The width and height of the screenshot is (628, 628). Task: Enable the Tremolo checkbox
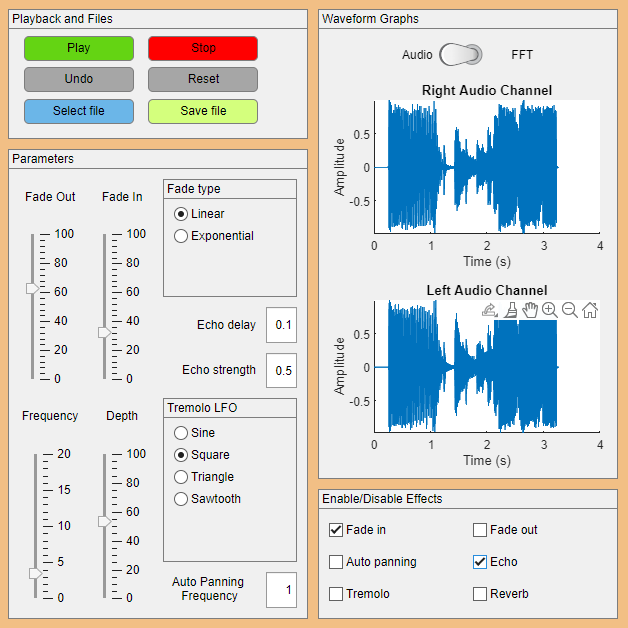pos(336,594)
